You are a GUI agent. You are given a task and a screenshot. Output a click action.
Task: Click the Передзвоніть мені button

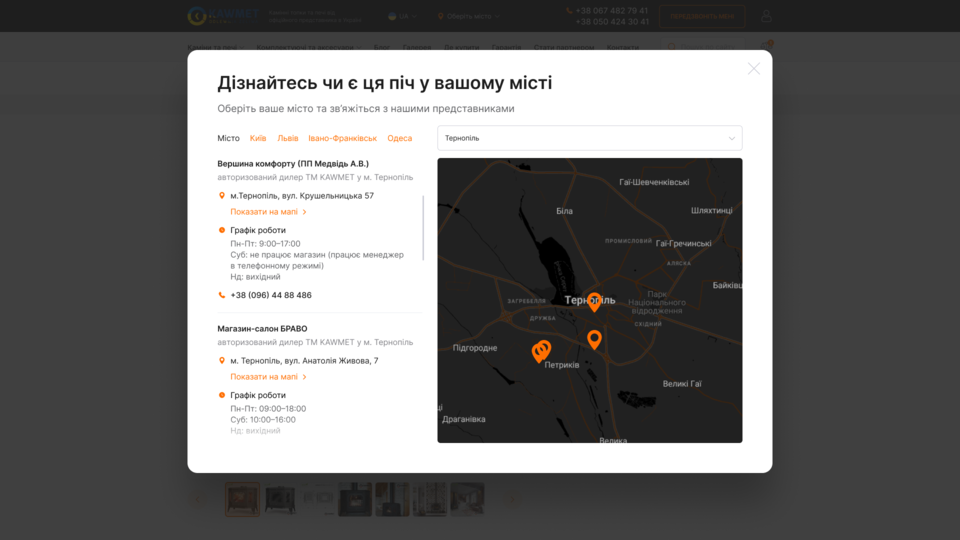pyautogui.click(x=702, y=17)
